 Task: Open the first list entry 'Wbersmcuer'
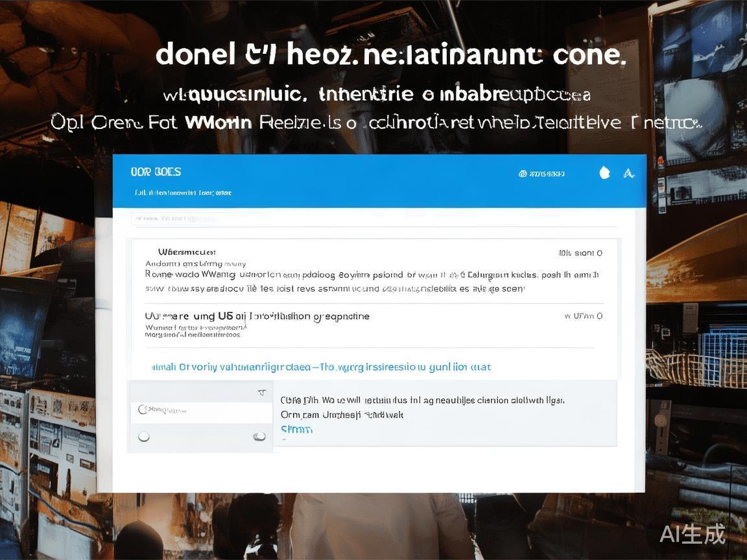tap(187, 252)
